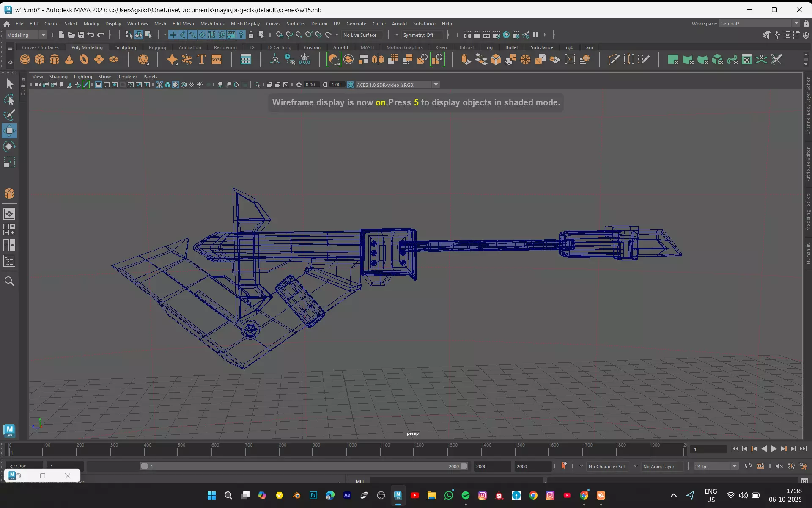The image size is (812, 508).
Task: Select the Lasso tool in the toolbox
Action: tap(9, 99)
